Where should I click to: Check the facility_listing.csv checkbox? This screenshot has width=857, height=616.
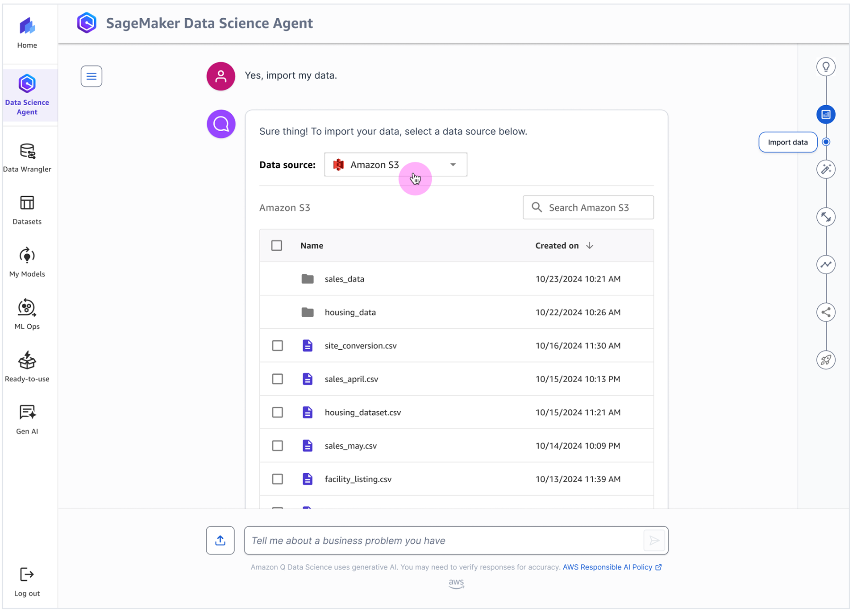pyautogui.click(x=277, y=479)
